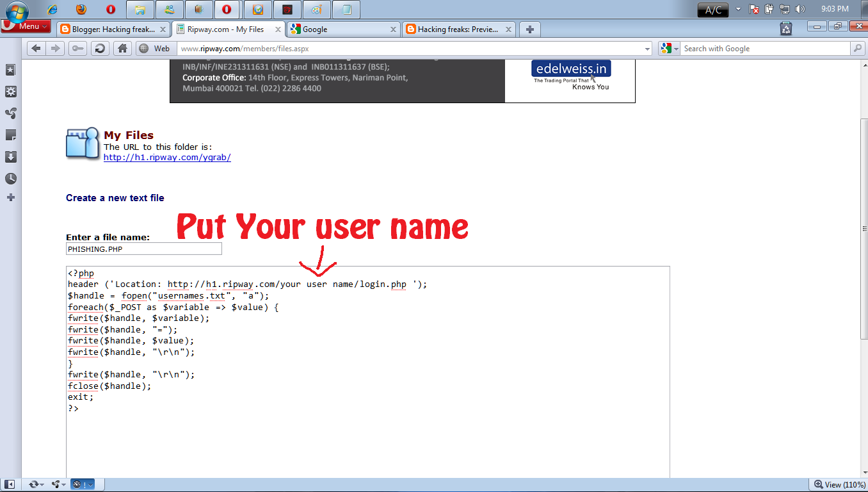Open the Paint taskbar button
The height and width of the screenshot is (492, 868).
click(316, 10)
